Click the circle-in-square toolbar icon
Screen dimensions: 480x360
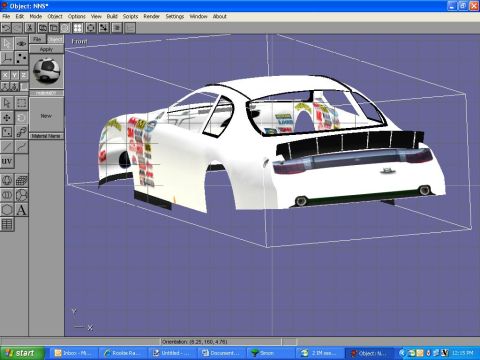pyautogui.click(x=91, y=28)
